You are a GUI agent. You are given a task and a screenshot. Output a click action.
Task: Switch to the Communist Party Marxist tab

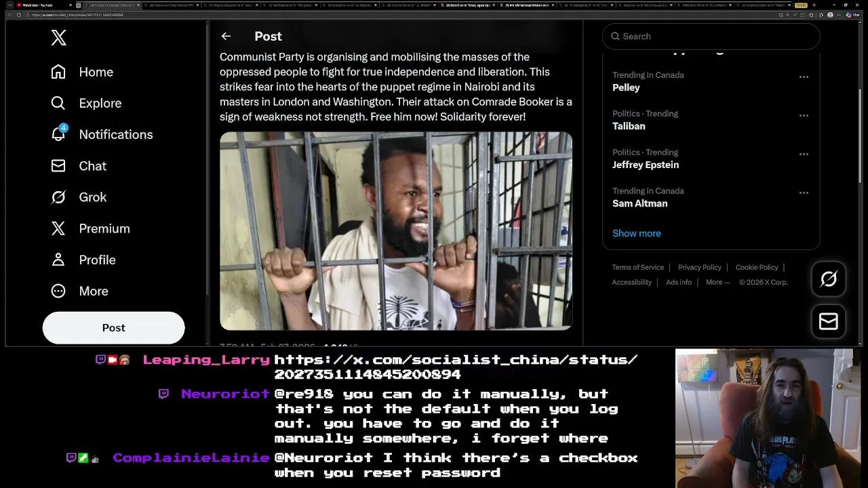pyautogui.click(x=172, y=5)
